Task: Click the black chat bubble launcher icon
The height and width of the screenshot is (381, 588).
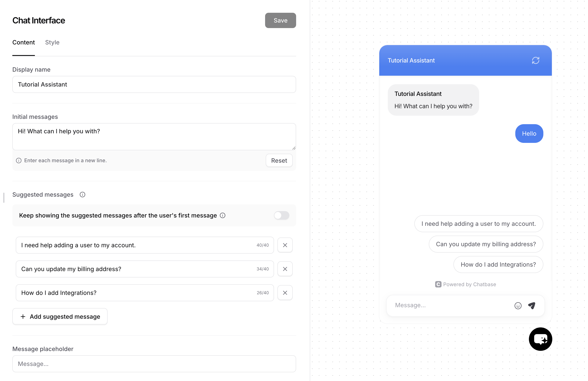Action: click(540, 339)
